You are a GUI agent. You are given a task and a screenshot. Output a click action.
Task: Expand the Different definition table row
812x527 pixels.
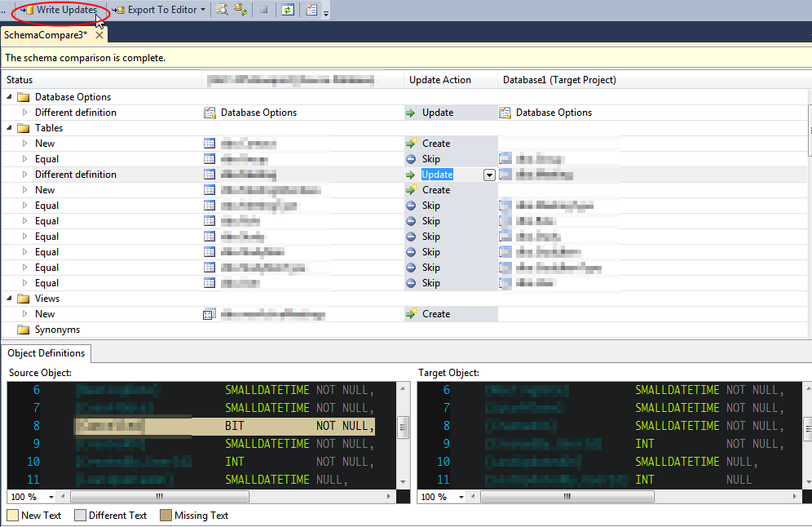pyautogui.click(x=25, y=175)
